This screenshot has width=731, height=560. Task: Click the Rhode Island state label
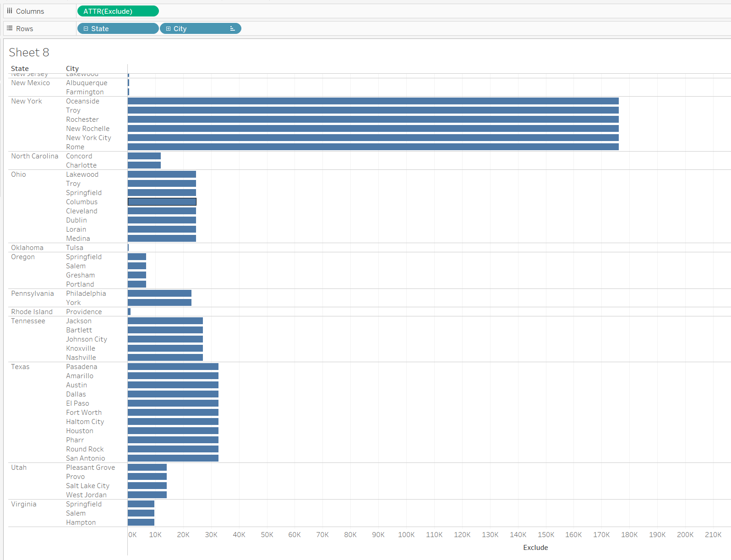pos(32,312)
